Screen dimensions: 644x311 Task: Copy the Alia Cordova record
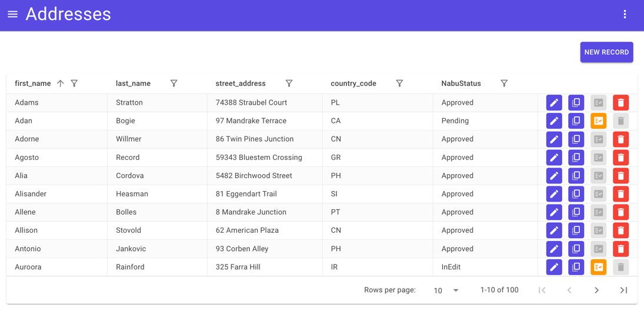pyautogui.click(x=576, y=176)
